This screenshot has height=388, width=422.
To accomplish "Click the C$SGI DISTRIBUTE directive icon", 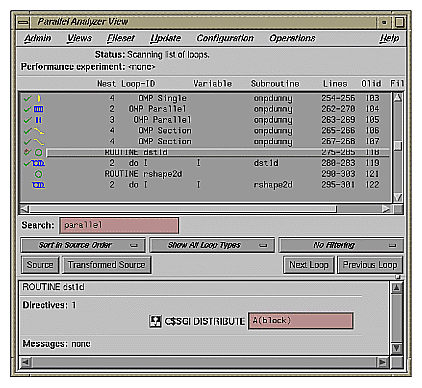I will tap(155, 321).
